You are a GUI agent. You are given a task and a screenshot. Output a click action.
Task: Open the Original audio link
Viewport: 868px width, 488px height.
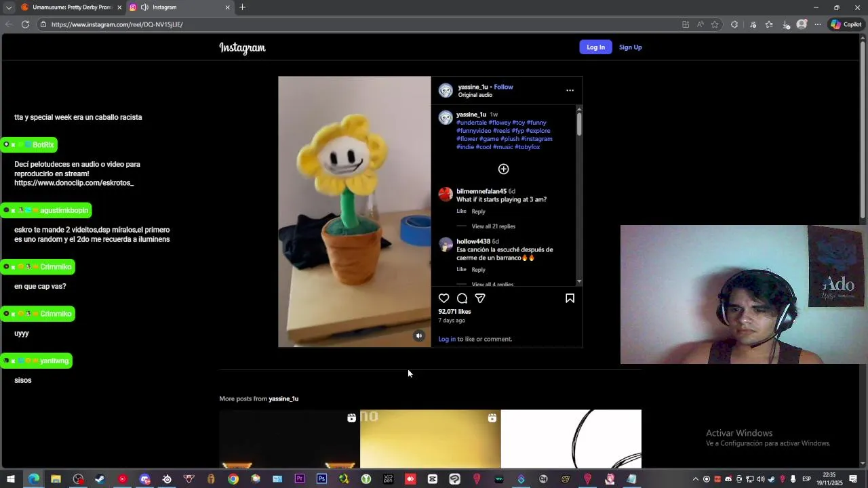click(x=475, y=95)
